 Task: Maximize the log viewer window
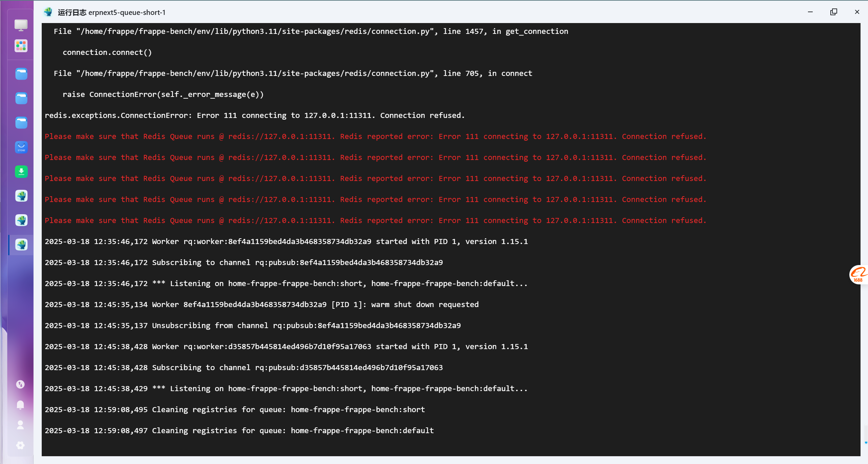(x=834, y=12)
